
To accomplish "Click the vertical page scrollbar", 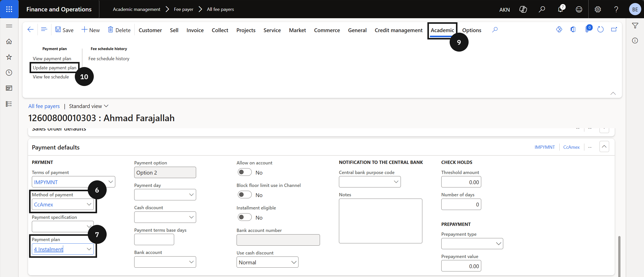I will (619, 256).
